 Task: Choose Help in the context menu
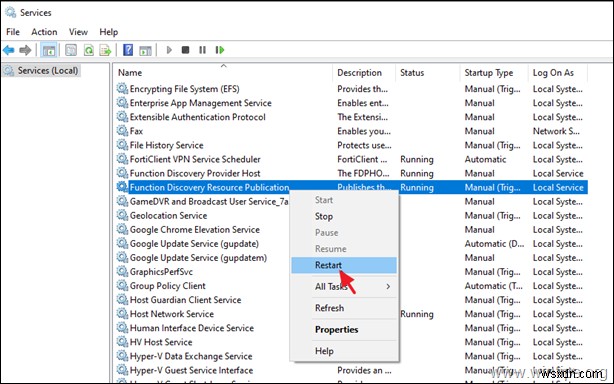tap(344, 351)
